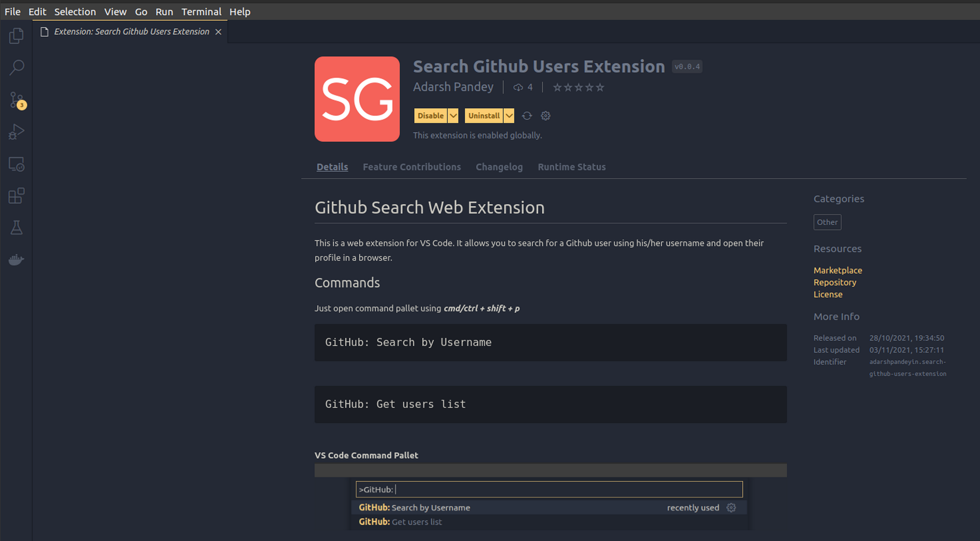Open the File menu

(x=12, y=12)
